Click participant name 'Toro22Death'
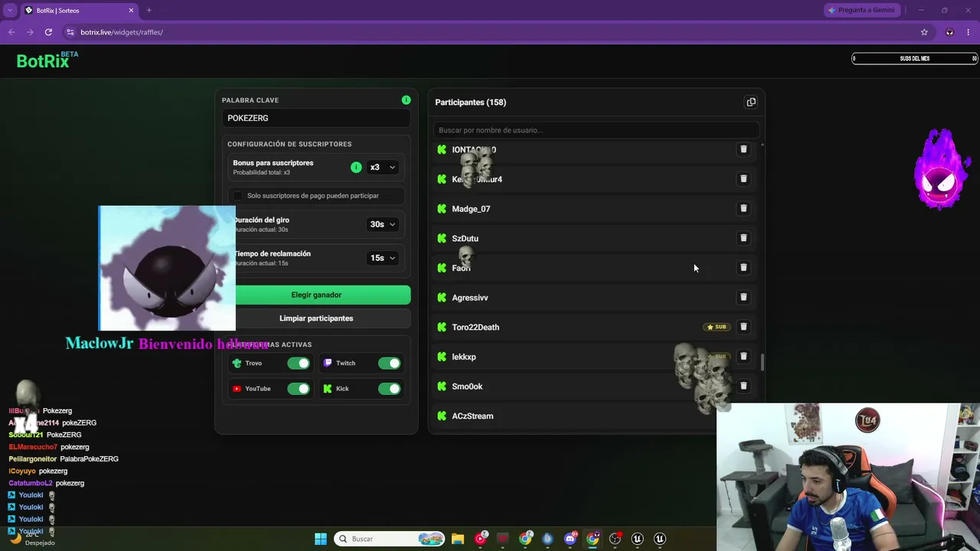This screenshot has height=551, width=980. pyautogui.click(x=475, y=328)
